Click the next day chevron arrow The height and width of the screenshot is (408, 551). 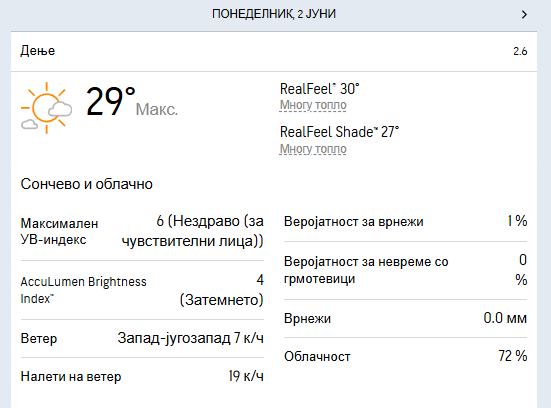(x=524, y=14)
